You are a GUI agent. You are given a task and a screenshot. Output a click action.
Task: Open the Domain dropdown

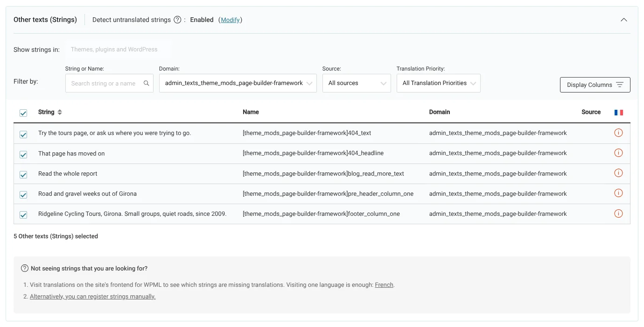click(x=238, y=83)
